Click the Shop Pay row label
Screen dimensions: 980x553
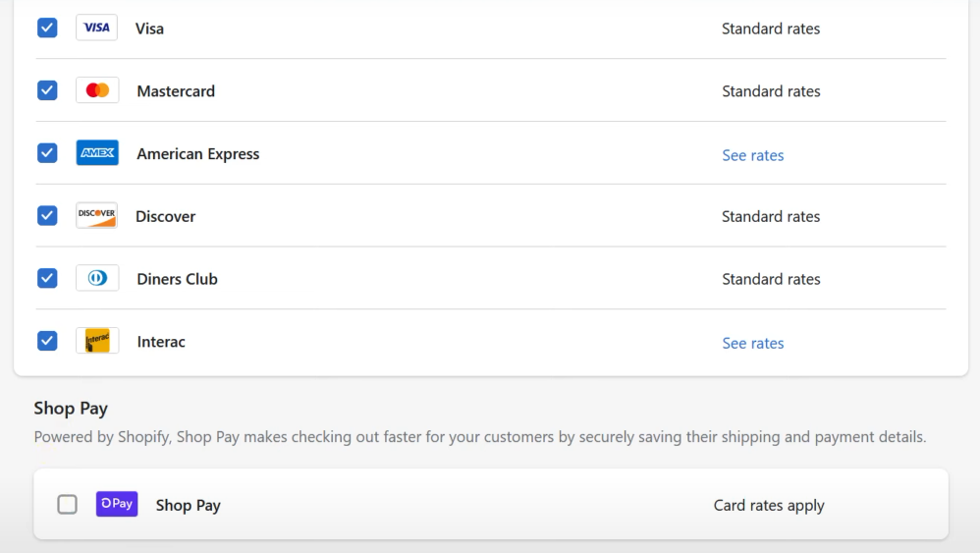tap(189, 505)
